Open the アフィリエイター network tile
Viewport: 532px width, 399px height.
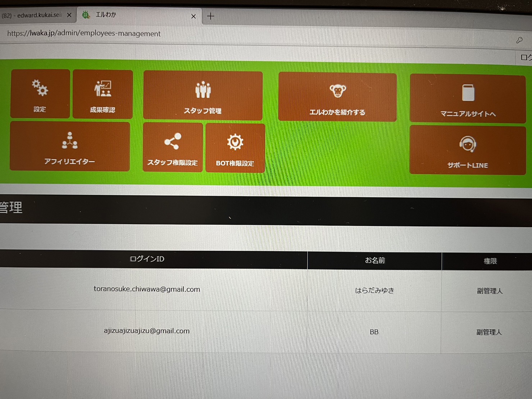tap(70, 146)
